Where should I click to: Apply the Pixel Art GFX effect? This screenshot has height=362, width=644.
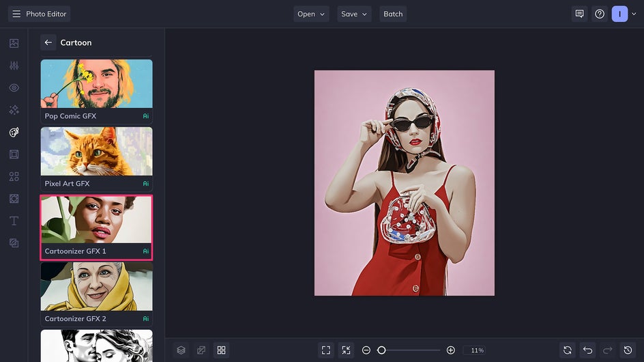(x=96, y=158)
